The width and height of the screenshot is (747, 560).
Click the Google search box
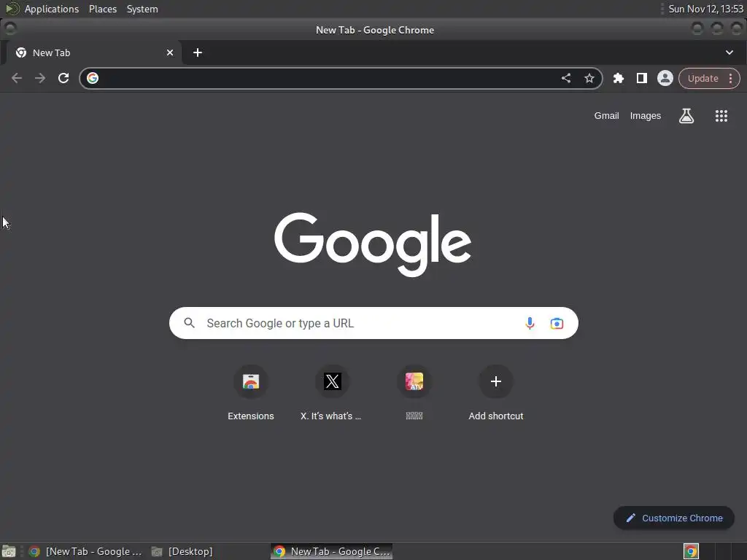click(373, 323)
